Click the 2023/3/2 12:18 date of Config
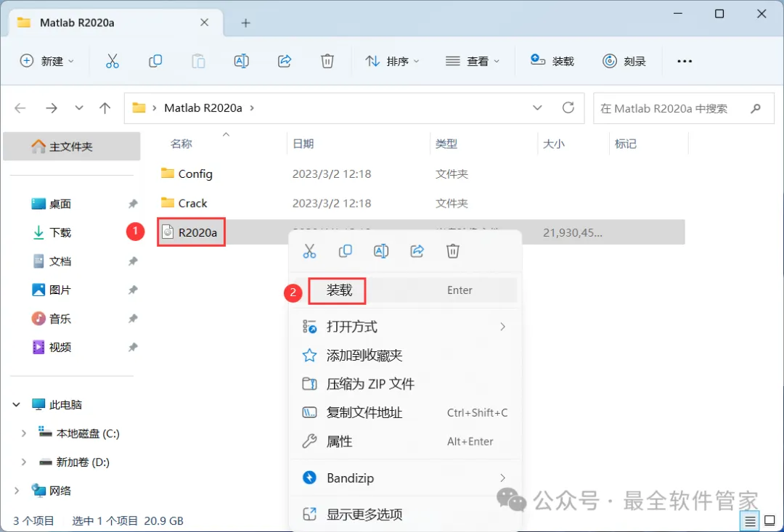The width and height of the screenshot is (784, 532). pos(332,174)
